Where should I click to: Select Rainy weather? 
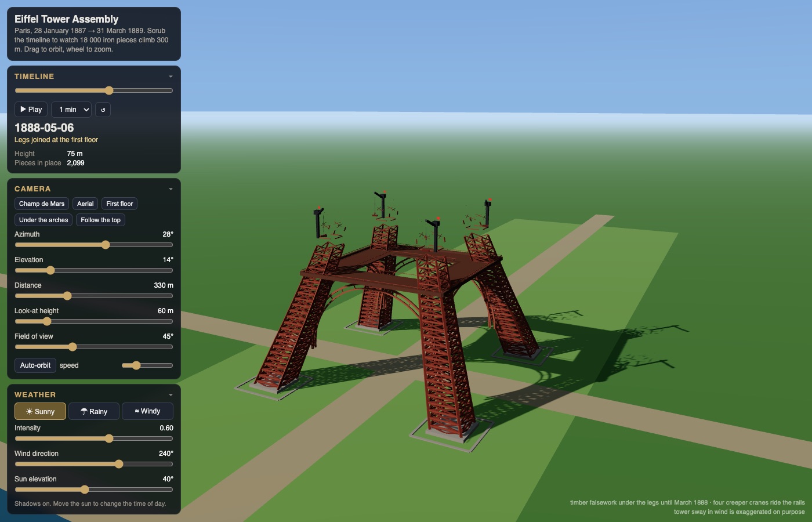coord(94,411)
